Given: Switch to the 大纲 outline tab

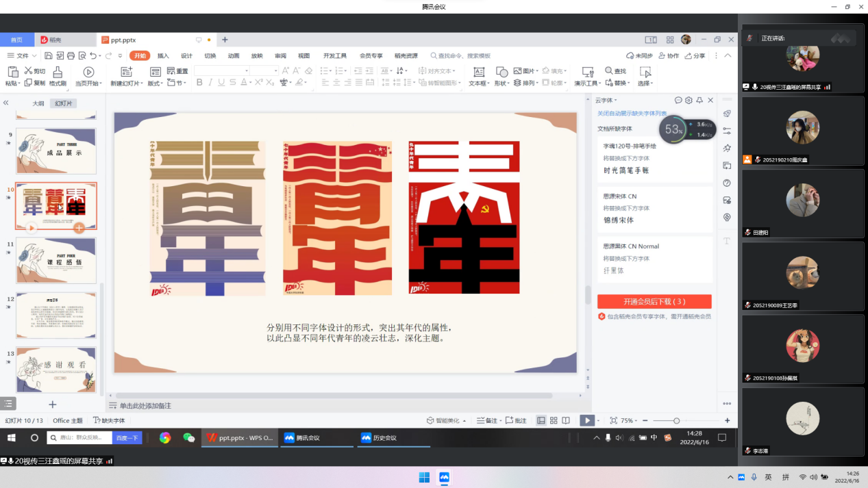Looking at the screenshot, I should coord(38,103).
